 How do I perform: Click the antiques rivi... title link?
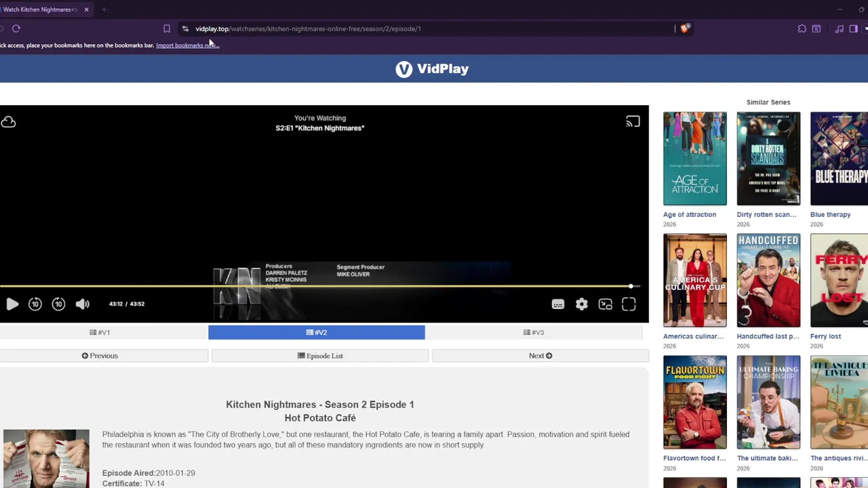pos(839,459)
